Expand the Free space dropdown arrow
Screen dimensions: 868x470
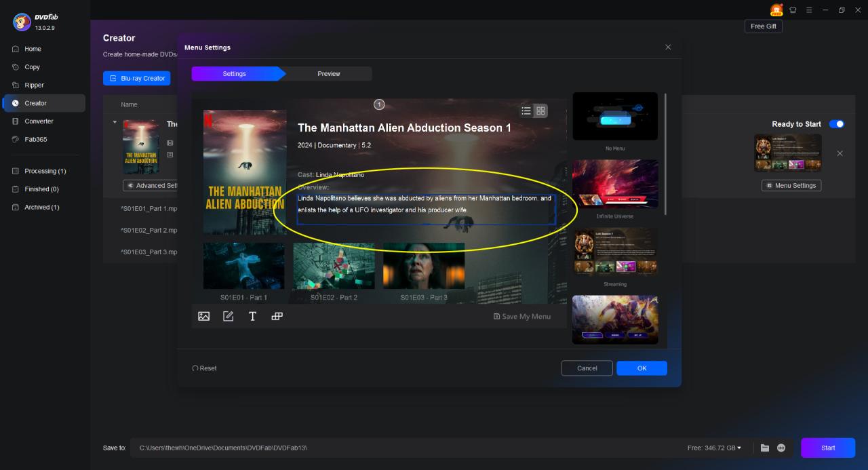coord(739,448)
